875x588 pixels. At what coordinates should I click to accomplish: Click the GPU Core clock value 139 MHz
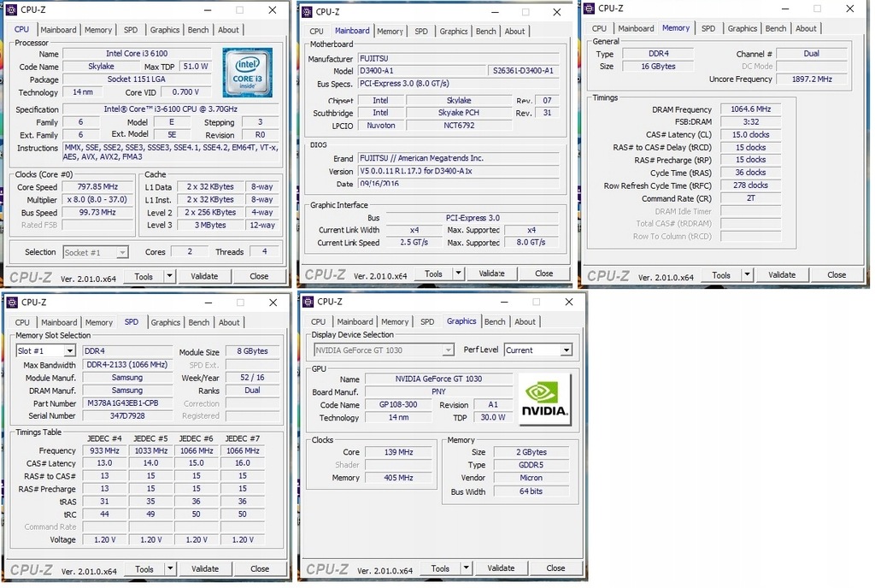(398, 452)
